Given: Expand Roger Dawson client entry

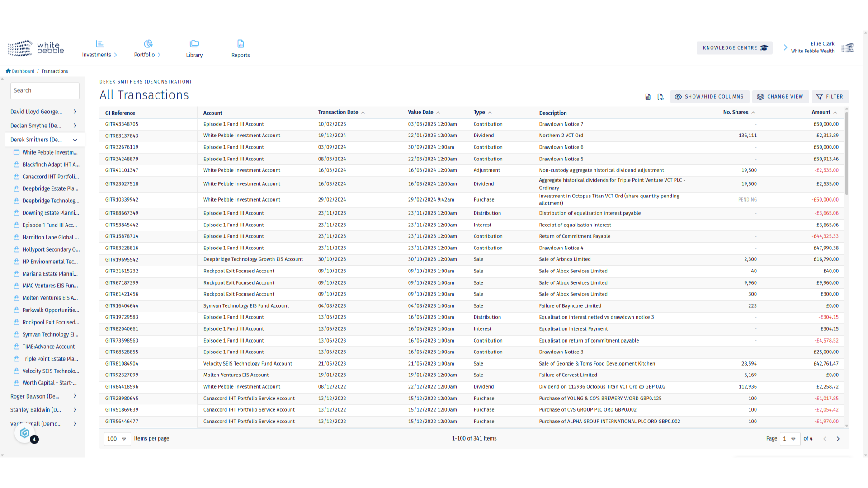Looking at the screenshot, I should (75, 396).
